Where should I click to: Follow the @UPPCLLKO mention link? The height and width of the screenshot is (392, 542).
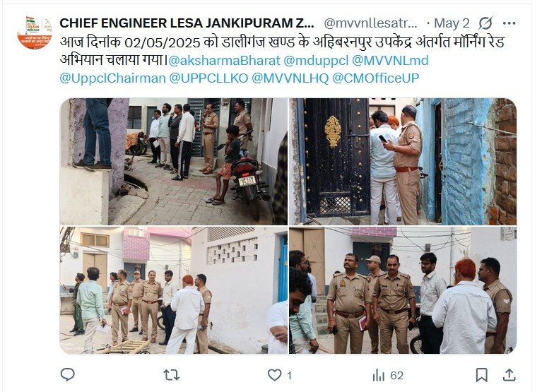[x=208, y=78]
